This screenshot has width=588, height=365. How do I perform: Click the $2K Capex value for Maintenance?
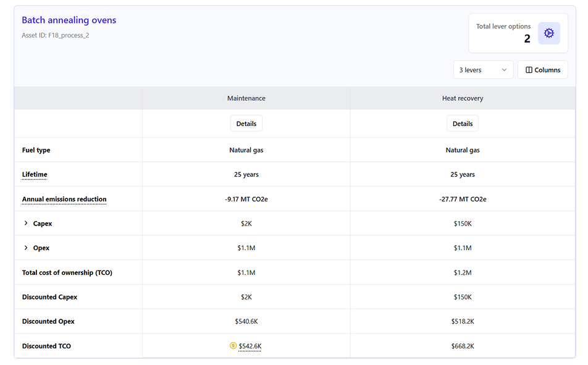[x=246, y=224]
